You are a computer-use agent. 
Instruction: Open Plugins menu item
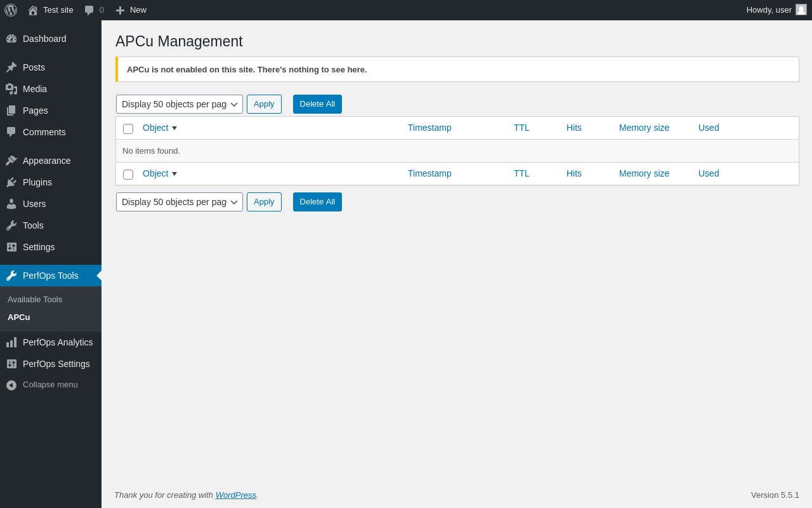51,182
